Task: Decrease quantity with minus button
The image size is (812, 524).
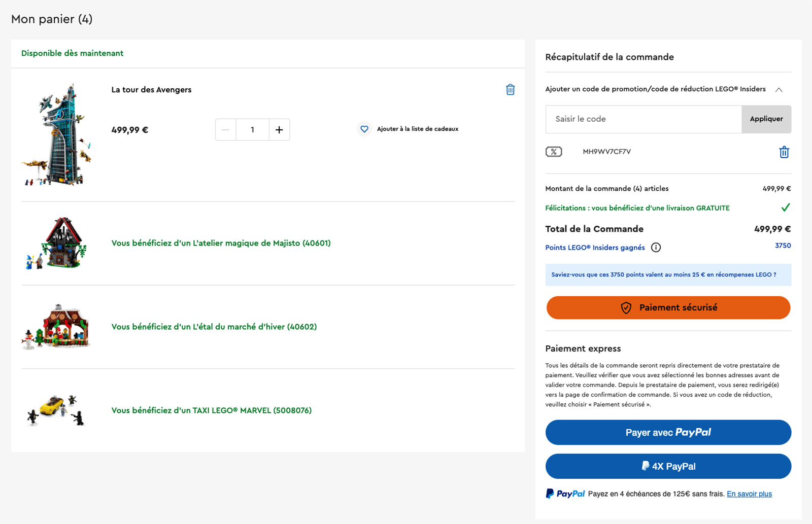Action: pyautogui.click(x=225, y=130)
